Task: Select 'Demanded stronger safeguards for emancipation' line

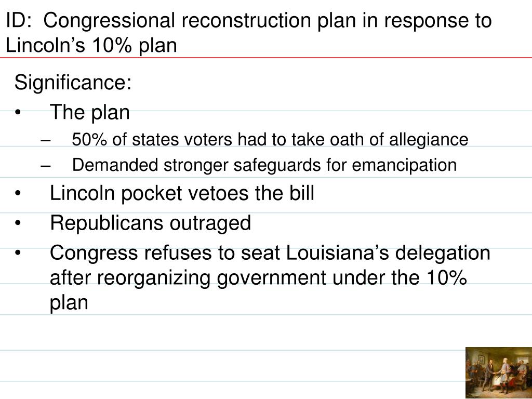Action: click(x=264, y=165)
